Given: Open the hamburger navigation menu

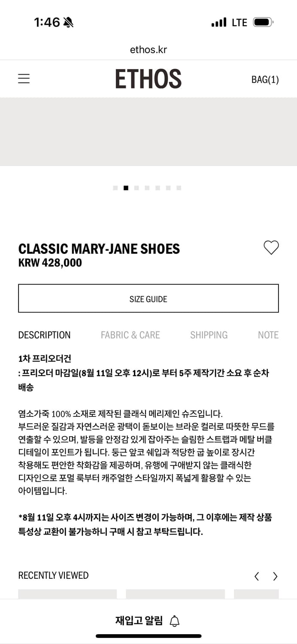Looking at the screenshot, I should tap(24, 79).
